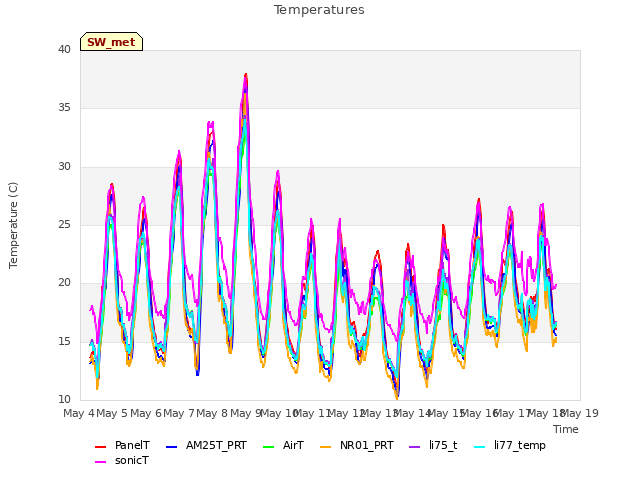Toggle the AirT legend entry
This screenshot has height=480, width=640.
(284, 445)
